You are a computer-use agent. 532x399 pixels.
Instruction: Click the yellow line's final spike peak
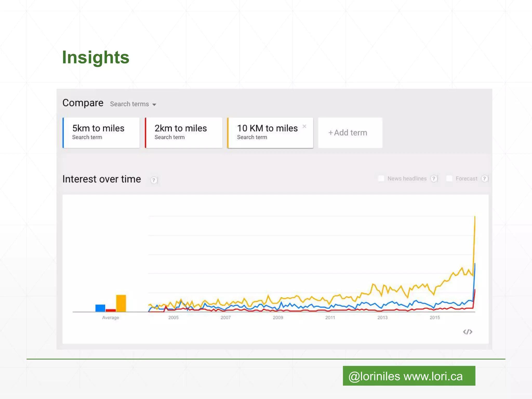click(475, 217)
